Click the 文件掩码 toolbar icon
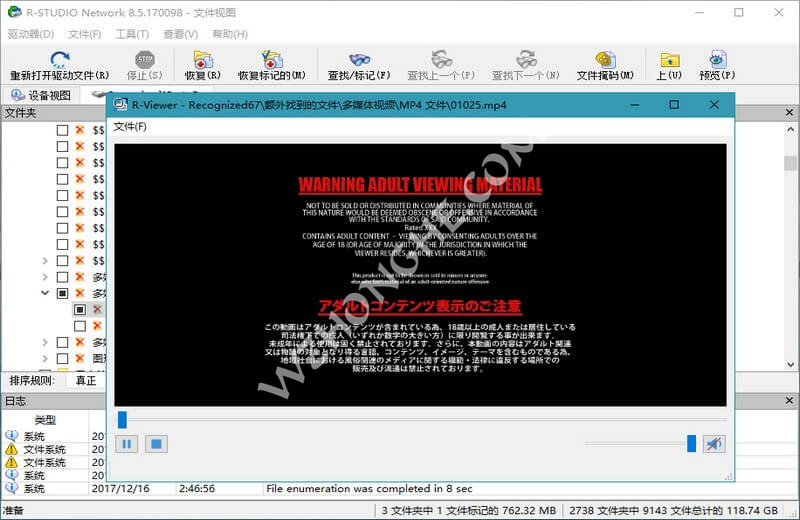The width and height of the screenshot is (800, 520). point(605,60)
